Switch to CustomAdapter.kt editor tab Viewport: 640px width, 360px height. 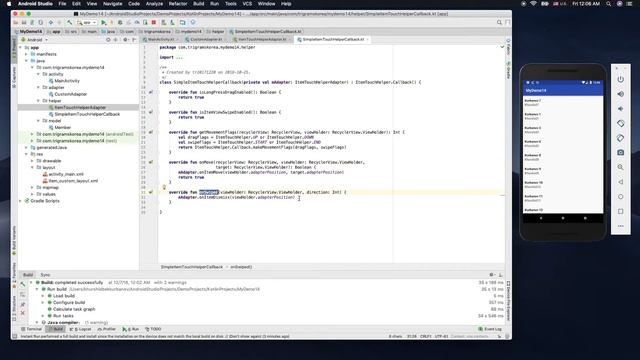point(206,40)
